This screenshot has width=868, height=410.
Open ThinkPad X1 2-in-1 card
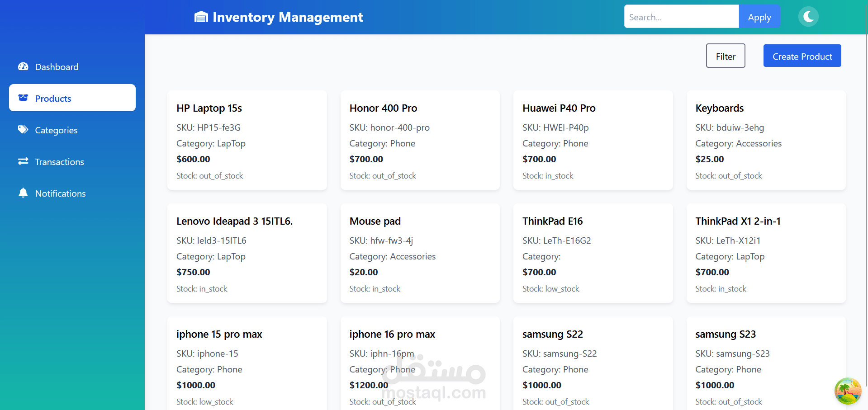click(x=766, y=253)
